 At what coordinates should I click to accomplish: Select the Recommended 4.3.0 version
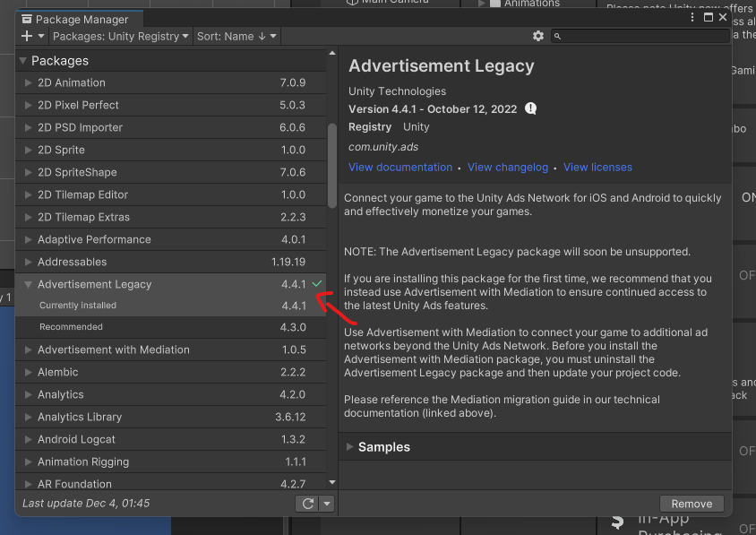(x=171, y=327)
